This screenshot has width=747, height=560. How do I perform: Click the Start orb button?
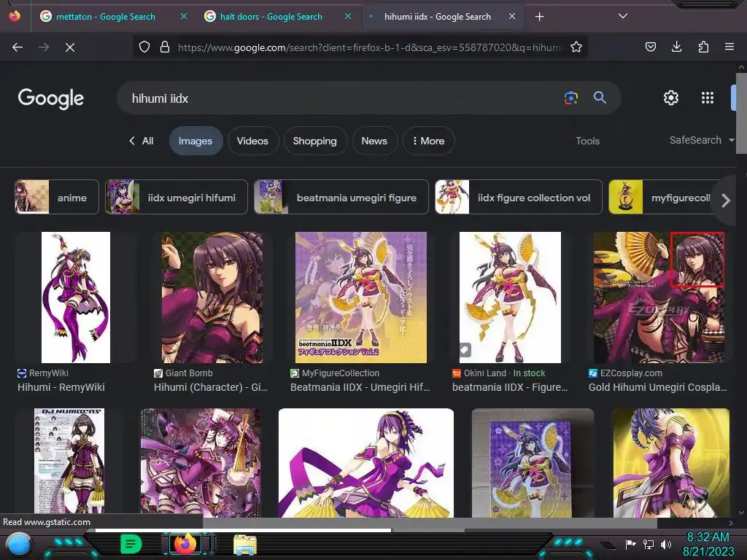[x=18, y=545]
